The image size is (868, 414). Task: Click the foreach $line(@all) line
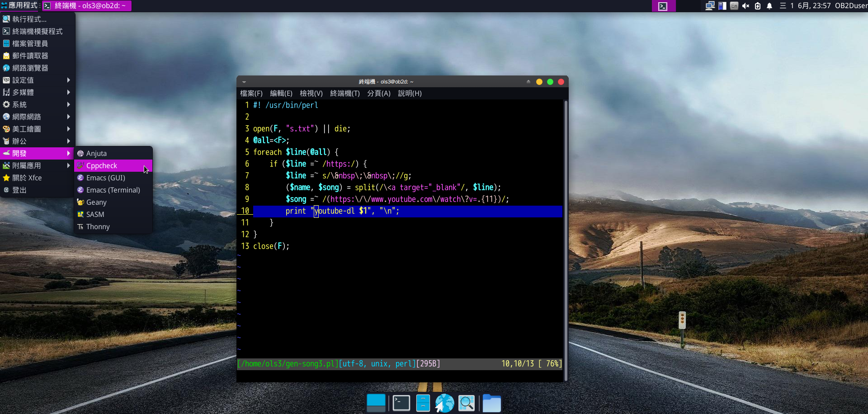pyautogui.click(x=296, y=152)
